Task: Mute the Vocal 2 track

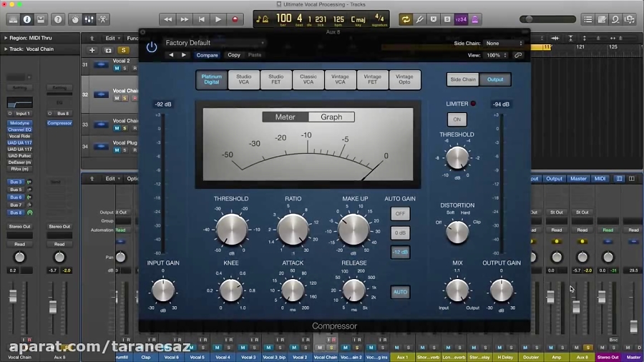Action: 117,68
